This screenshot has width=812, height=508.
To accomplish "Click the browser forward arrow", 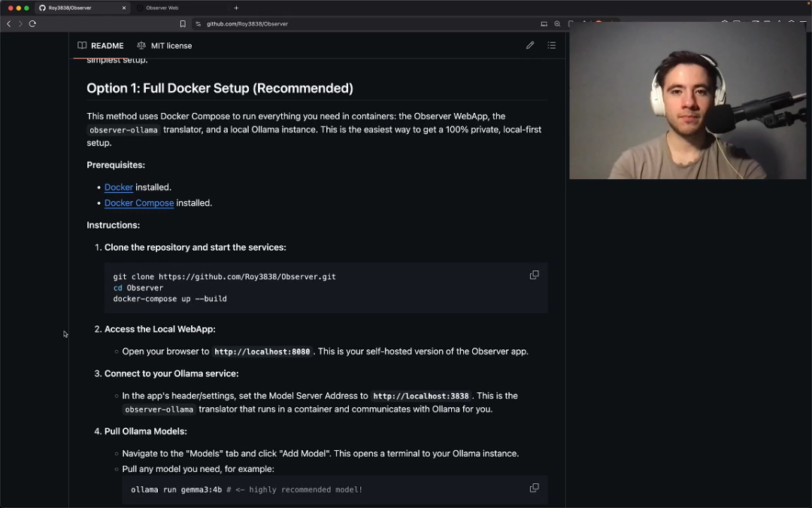I will (x=20, y=24).
